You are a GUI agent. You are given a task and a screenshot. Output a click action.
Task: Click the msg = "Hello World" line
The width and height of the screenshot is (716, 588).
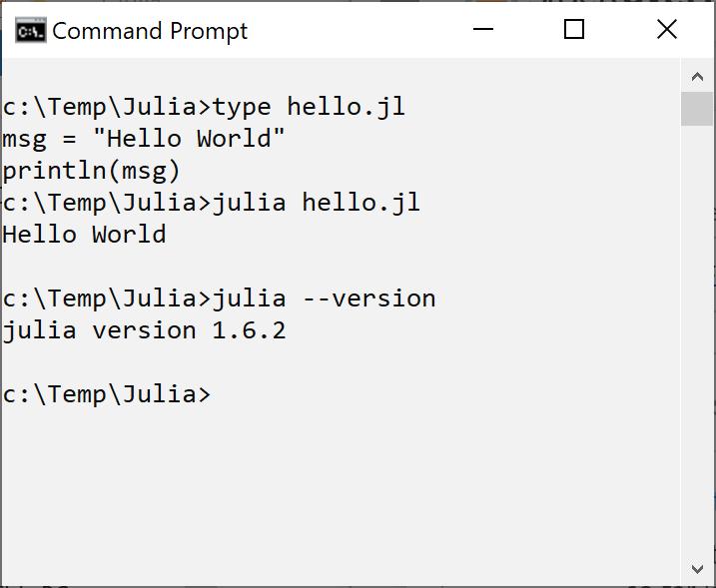[x=144, y=139]
